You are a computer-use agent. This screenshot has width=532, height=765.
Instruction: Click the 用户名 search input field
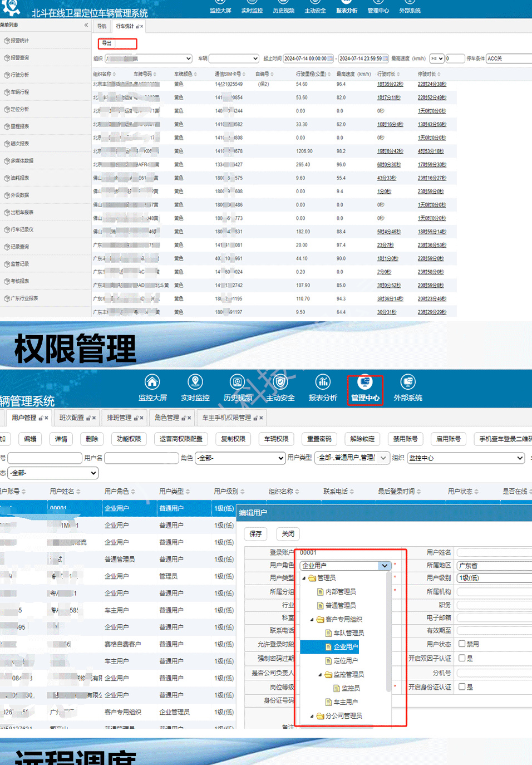point(141,458)
